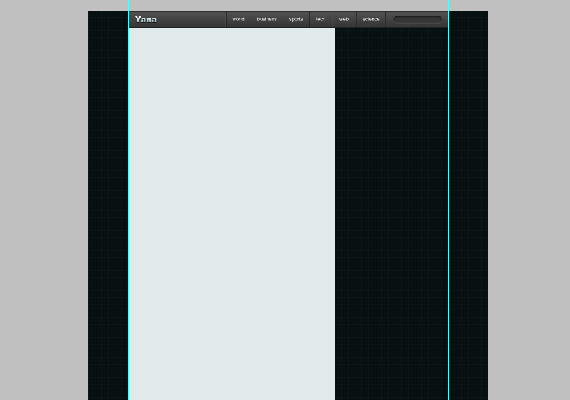
Task: Select the left cyan vertical guide line
Action: pos(128,200)
